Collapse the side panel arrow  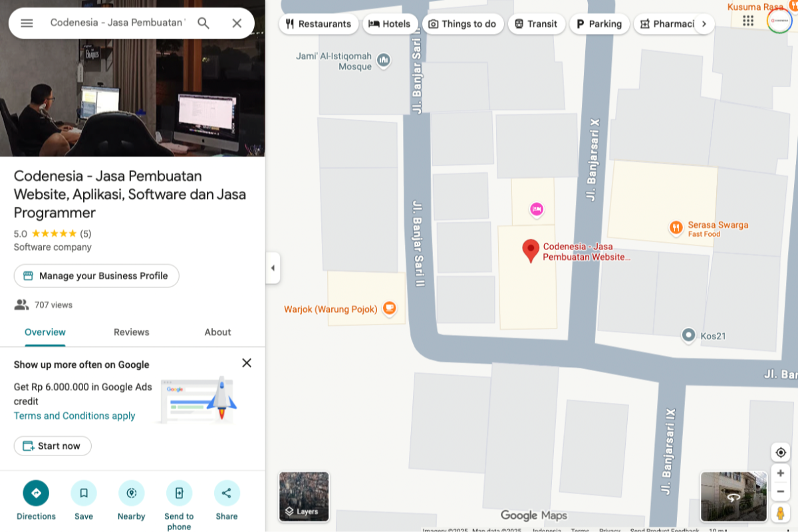(x=273, y=268)
